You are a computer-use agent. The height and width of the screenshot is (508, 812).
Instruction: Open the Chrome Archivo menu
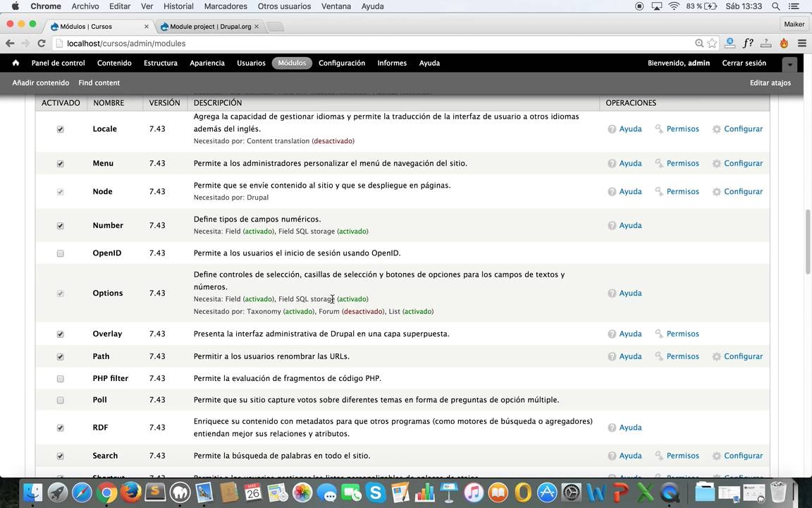[85, 6]
